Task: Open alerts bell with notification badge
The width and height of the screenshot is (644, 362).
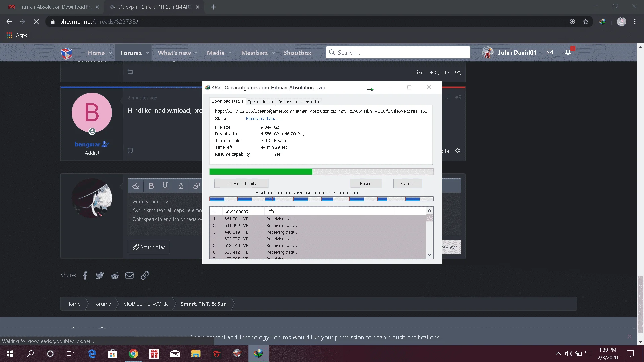Action: 568,52
